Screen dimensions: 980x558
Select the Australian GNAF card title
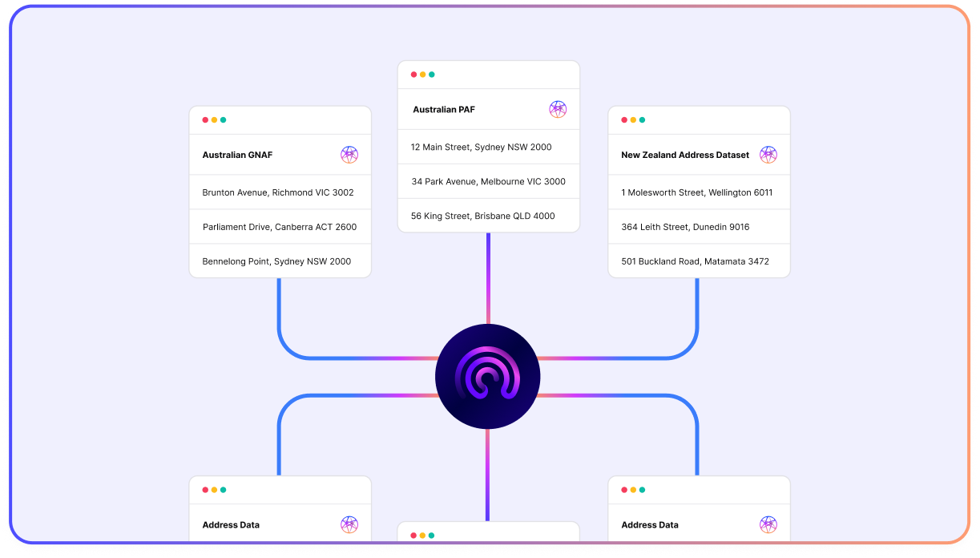pyautogui.click(x=237, y=155)
